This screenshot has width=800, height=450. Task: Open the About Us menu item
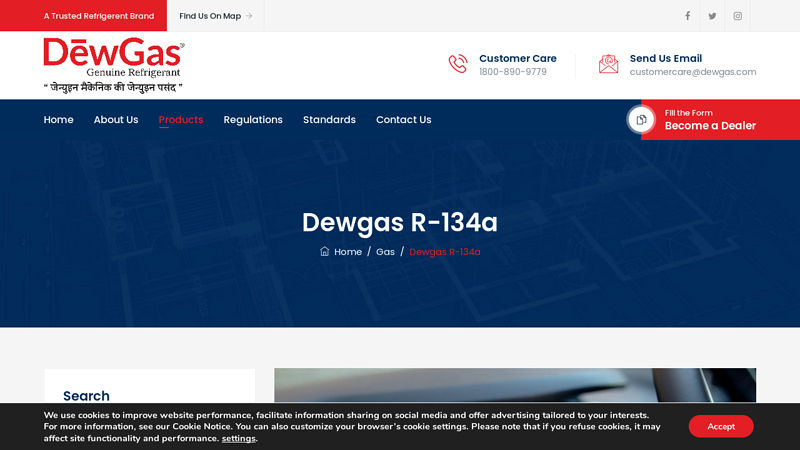[116, 119]
